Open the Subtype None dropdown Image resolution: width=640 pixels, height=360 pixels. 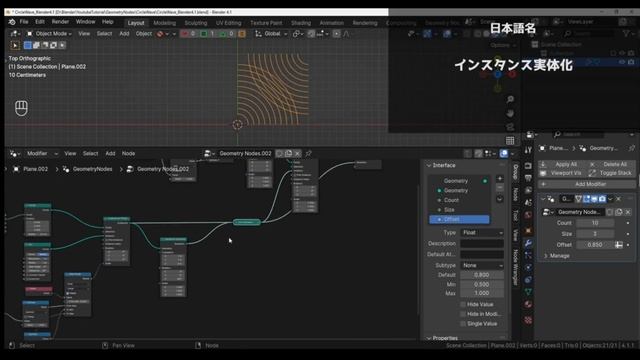coord(482,265)
